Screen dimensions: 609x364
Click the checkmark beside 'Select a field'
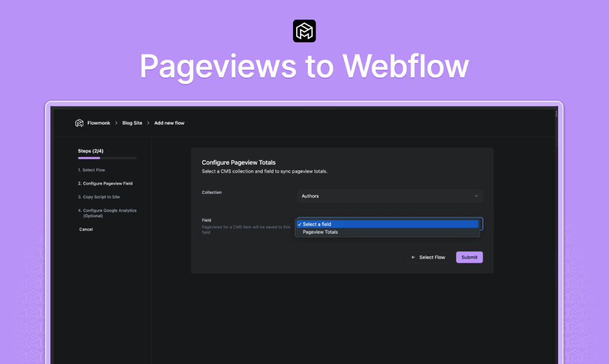[x=300, y=224]
